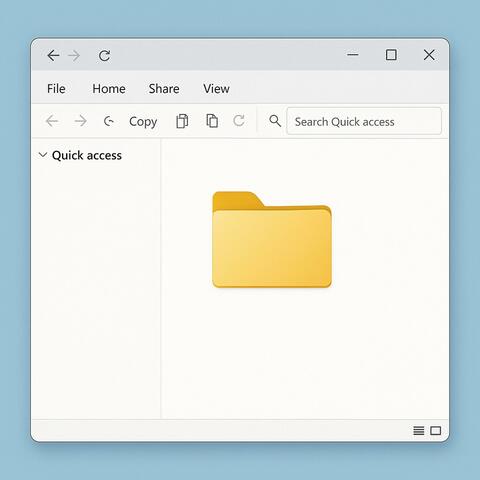
Task: Open the View tab
Action: tap(216, 89)
